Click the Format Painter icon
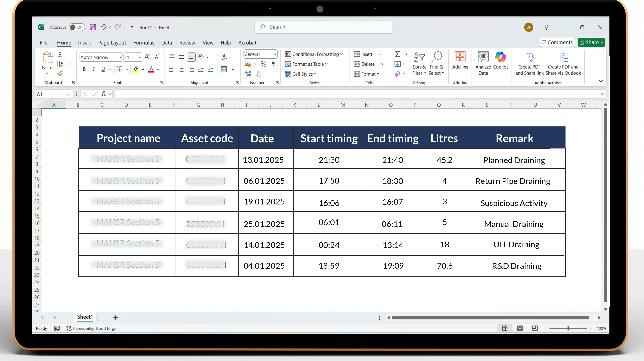 coord(60,74)
